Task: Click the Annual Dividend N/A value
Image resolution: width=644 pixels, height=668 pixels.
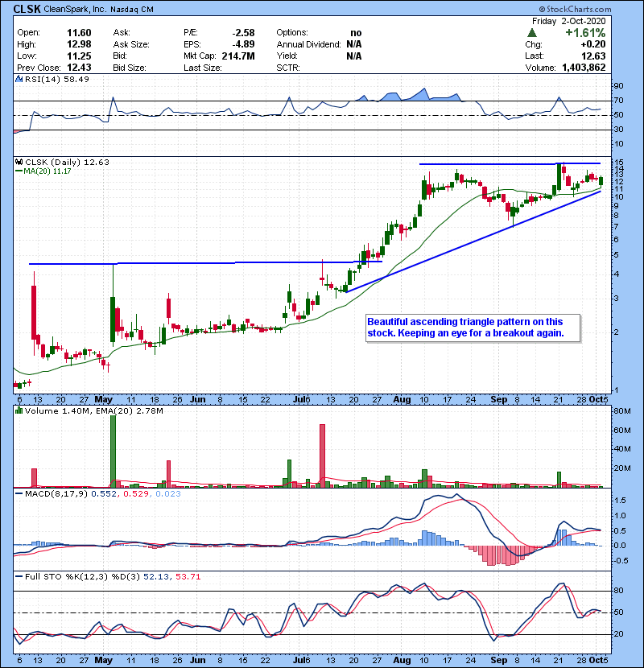Action: point(353,44)
